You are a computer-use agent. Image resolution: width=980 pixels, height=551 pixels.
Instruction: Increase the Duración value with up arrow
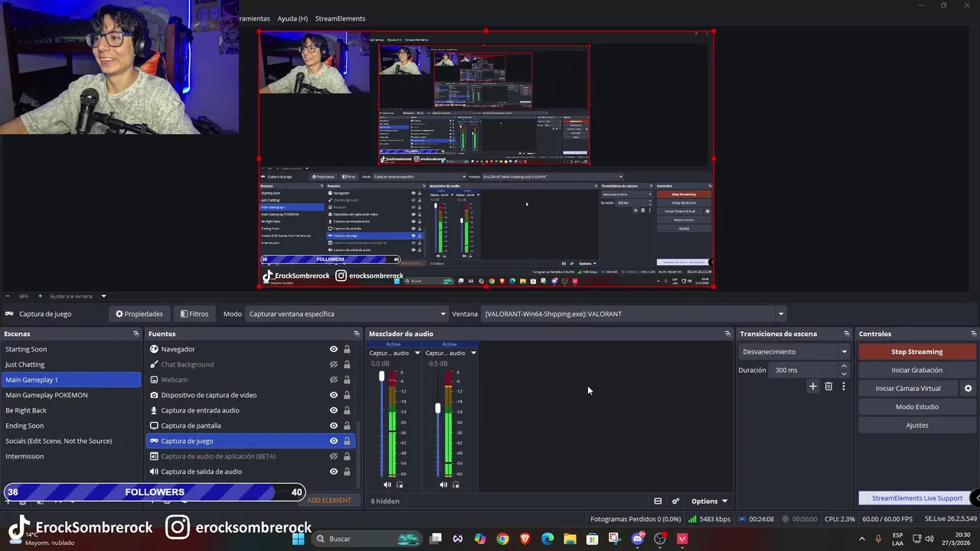click(x=844, y=367)
